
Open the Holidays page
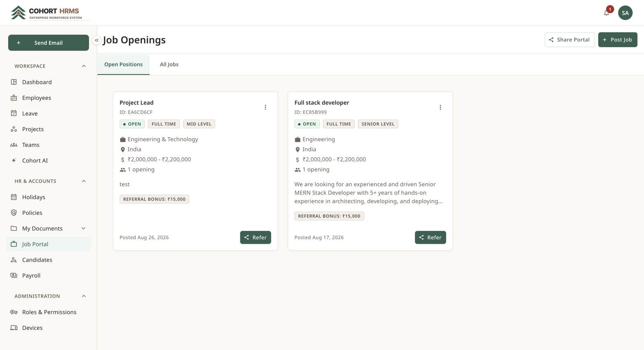tap(48, 197)
